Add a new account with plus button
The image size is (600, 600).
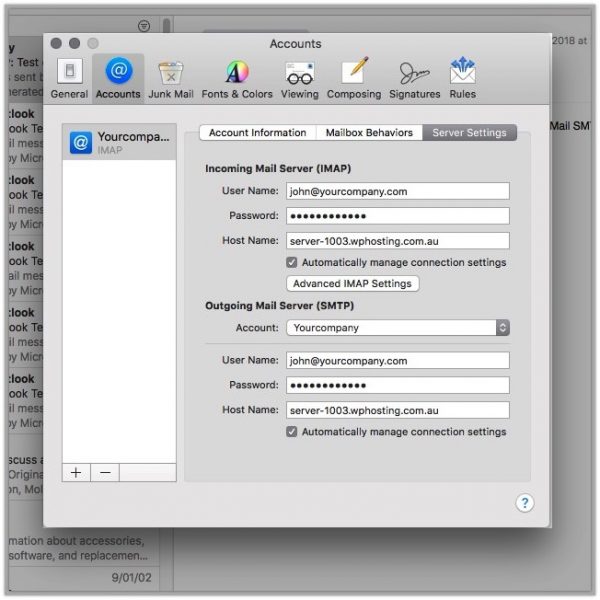76,473
